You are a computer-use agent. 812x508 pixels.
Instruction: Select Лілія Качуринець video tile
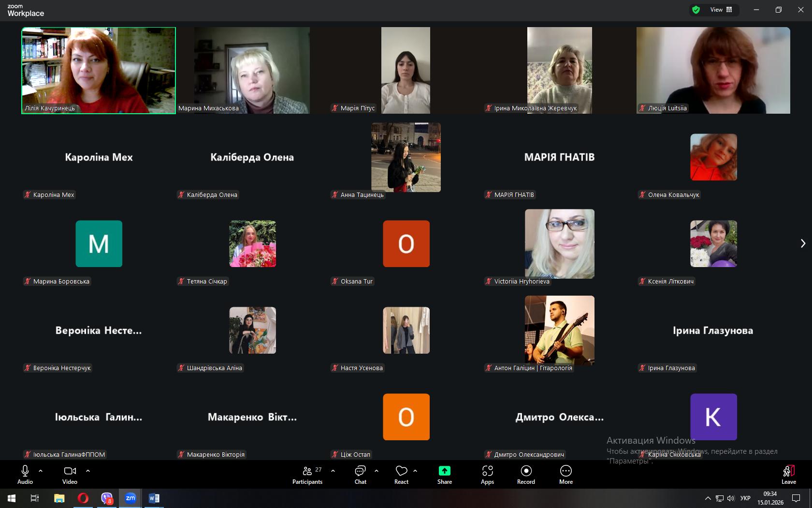point(99,70)
